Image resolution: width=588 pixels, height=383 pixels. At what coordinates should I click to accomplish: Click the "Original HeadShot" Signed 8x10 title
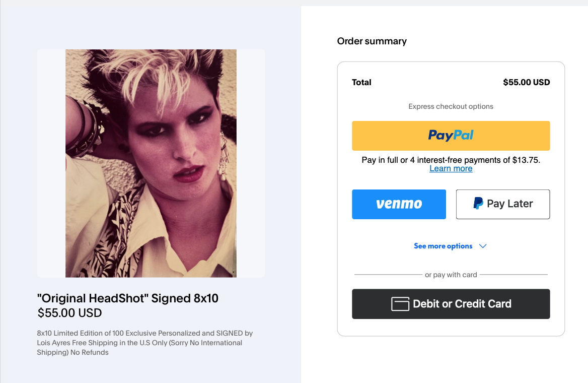(127, 298)
